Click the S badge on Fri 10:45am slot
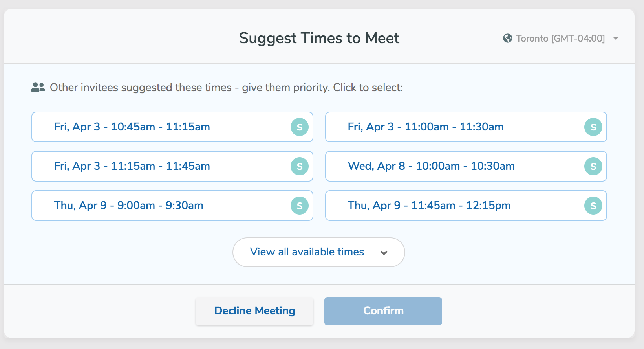644x349 pixels. [299, 127]
